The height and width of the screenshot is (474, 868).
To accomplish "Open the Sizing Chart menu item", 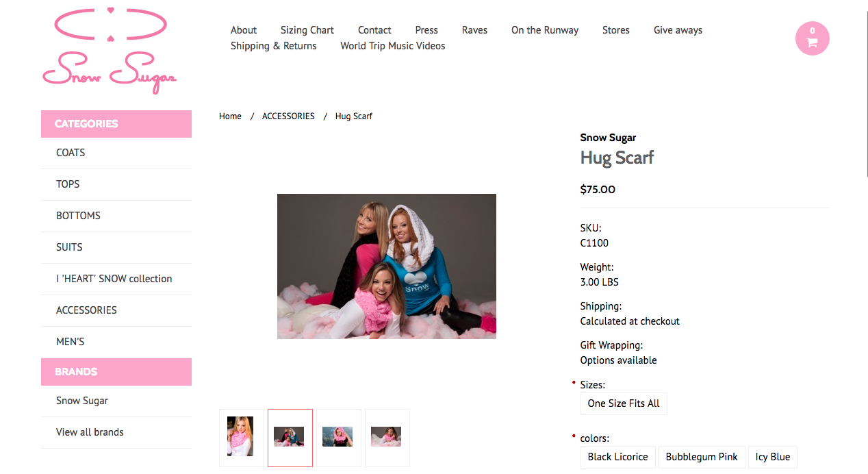I will [x=307, y=30].
